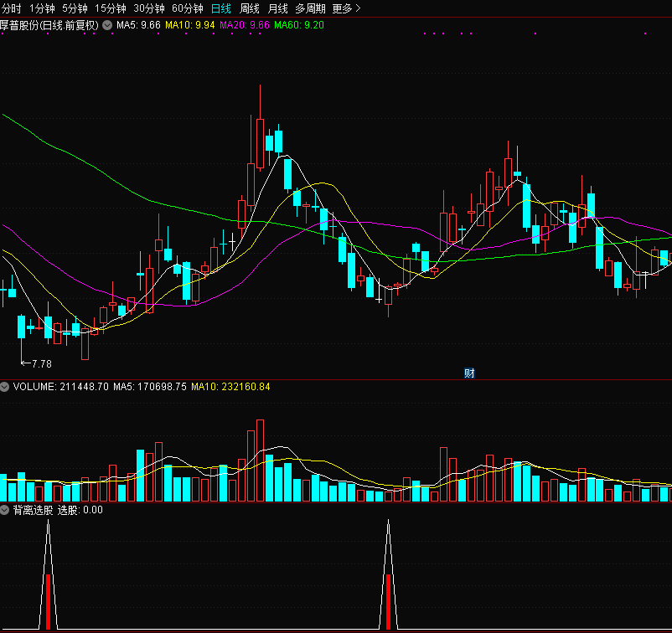Viewport: 672px width, 633px height.
Task: Choose the 5分钟 period tab
Action: point(75,8)
